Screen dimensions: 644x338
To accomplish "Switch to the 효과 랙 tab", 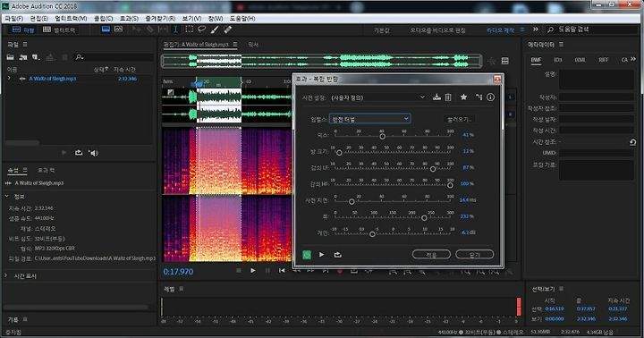I will tap(46, 170).
